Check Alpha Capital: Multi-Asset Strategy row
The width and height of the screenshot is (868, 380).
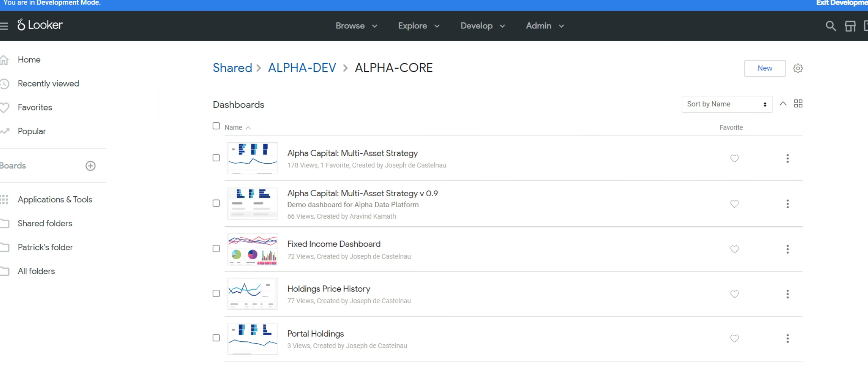click(x=216, y=158)
